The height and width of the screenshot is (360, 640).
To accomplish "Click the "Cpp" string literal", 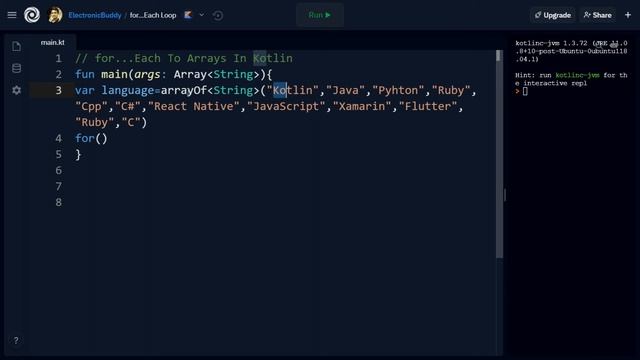I will pyautogui.click(x=91, y=106).
